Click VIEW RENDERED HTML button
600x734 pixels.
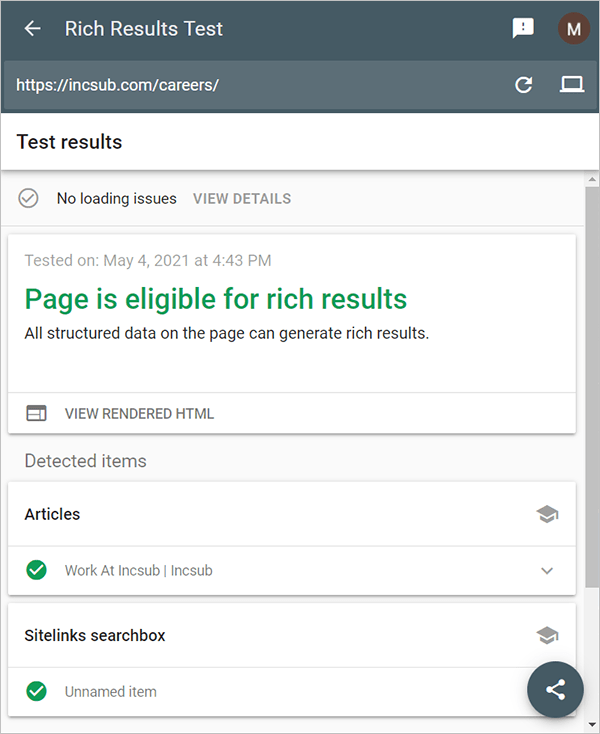coord(139,414)
